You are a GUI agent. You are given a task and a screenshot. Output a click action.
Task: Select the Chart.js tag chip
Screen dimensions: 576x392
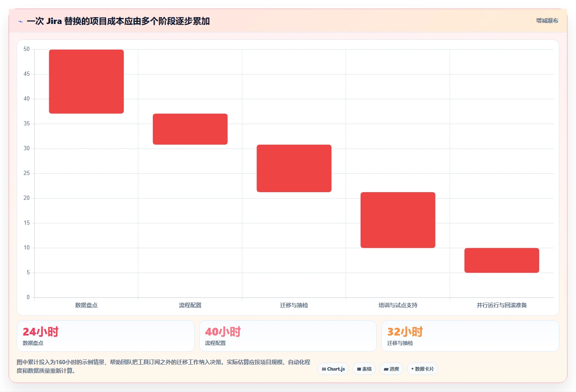click(333, 369)
